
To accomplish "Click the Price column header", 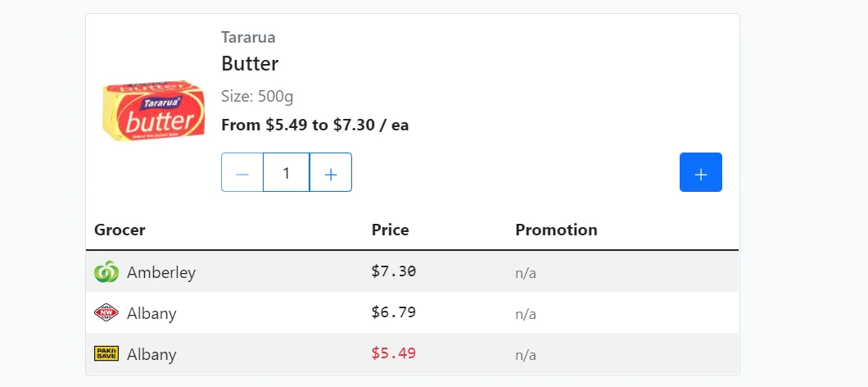I will (x=390, y=230).
